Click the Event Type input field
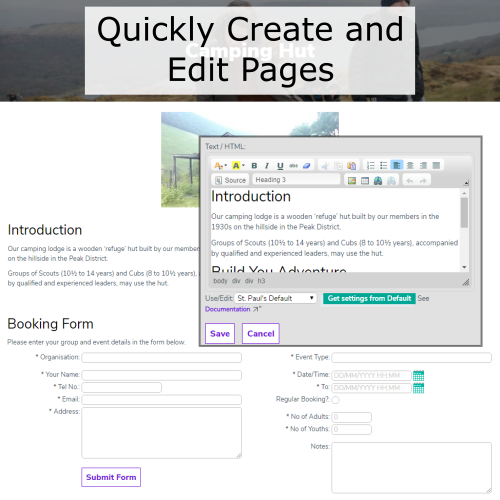Viewport: 500px width, 500px height. pos(412,358)
